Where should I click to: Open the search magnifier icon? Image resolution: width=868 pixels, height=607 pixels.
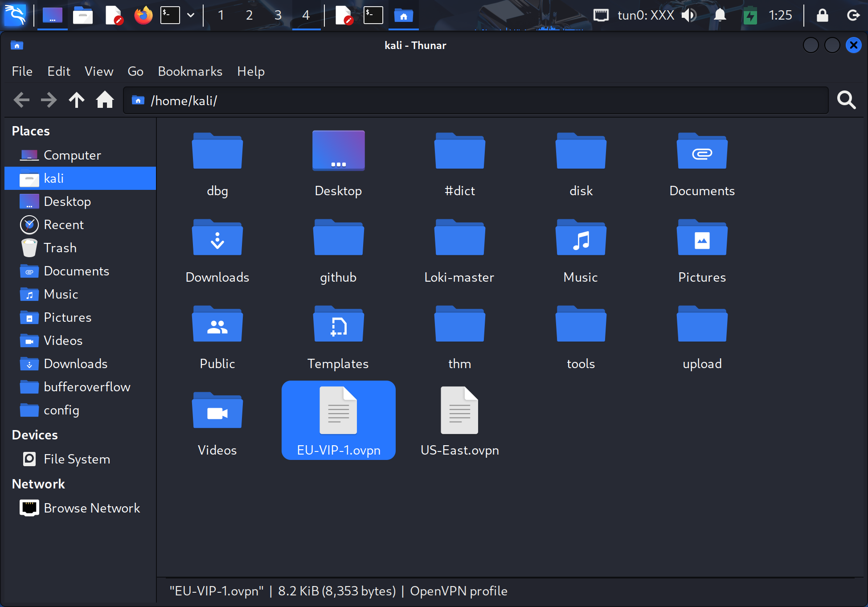tap(846, 100)
